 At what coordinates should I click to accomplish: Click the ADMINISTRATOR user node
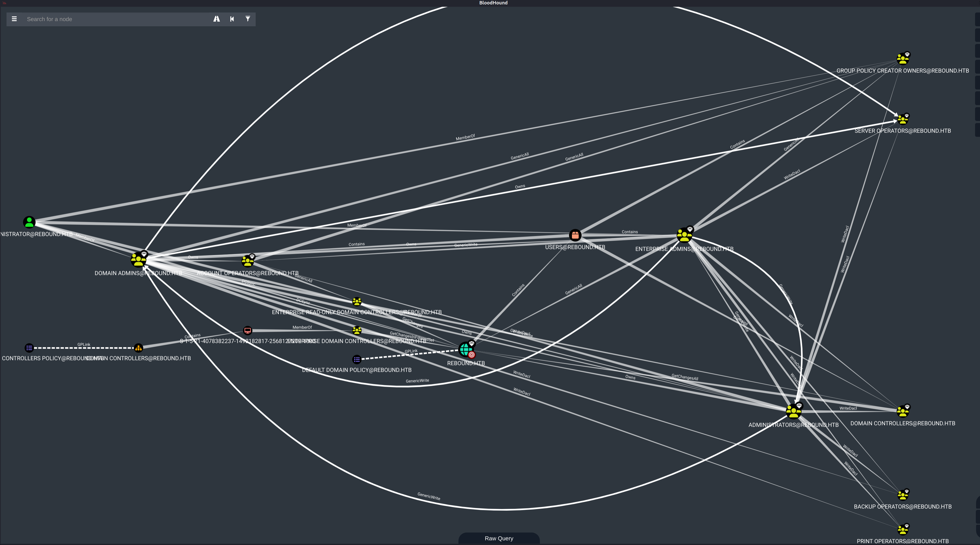pos(29,222)
